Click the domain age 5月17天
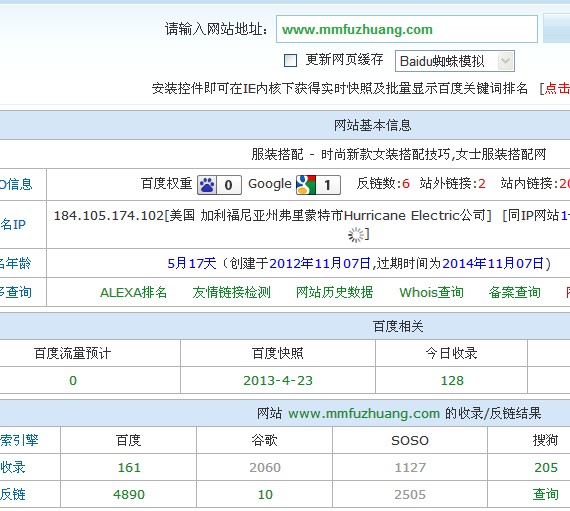Image resolution: width=570 pixels, height=511 pixels. pyautogui.click(x=192, y=263)
